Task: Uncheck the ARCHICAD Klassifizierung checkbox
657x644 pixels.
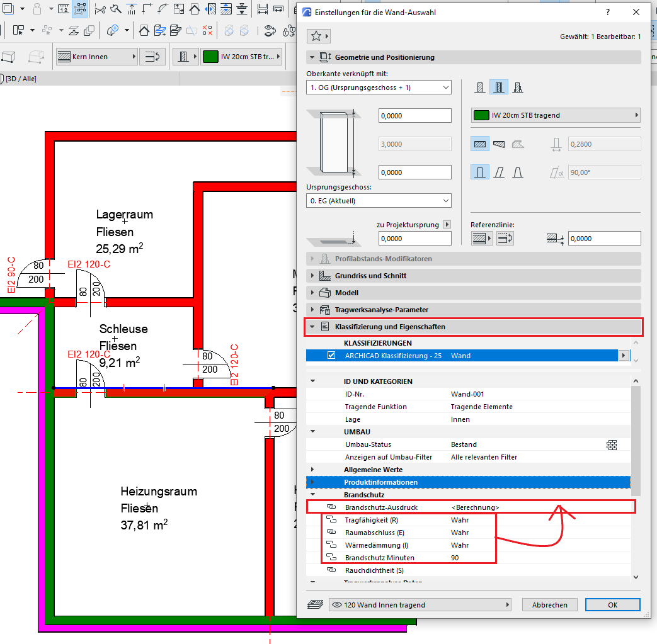Action: coord(332,356)
